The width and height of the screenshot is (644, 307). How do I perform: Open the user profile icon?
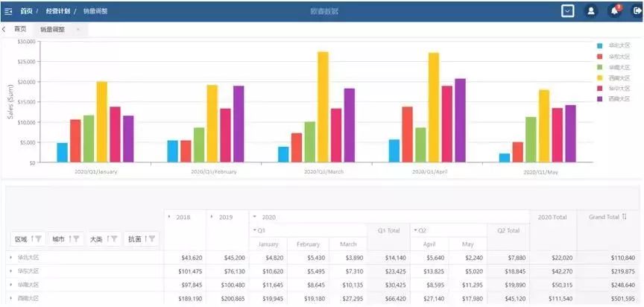click(591, 11)
